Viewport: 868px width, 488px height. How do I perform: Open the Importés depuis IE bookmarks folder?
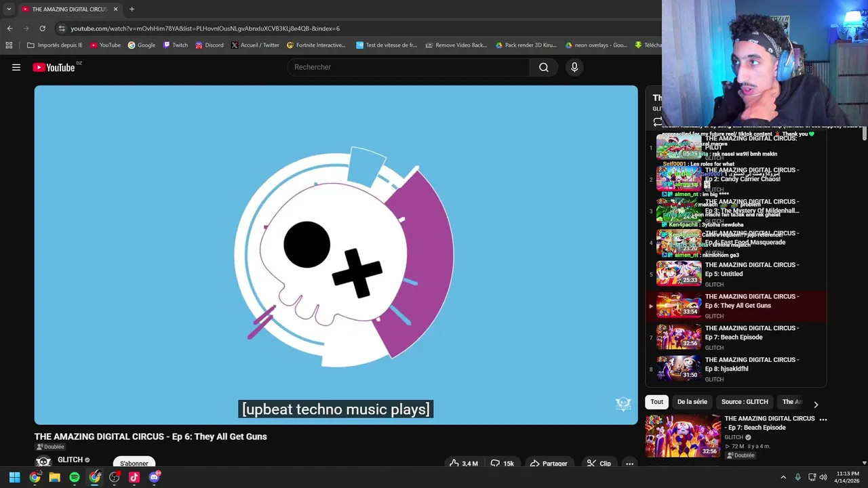pyautogui.click(x=54, y=45)
